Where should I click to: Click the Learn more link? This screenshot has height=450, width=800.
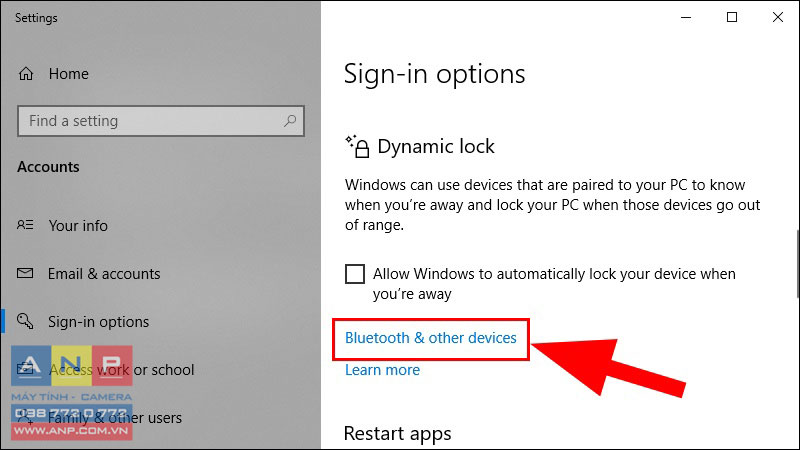click(382, 370)
